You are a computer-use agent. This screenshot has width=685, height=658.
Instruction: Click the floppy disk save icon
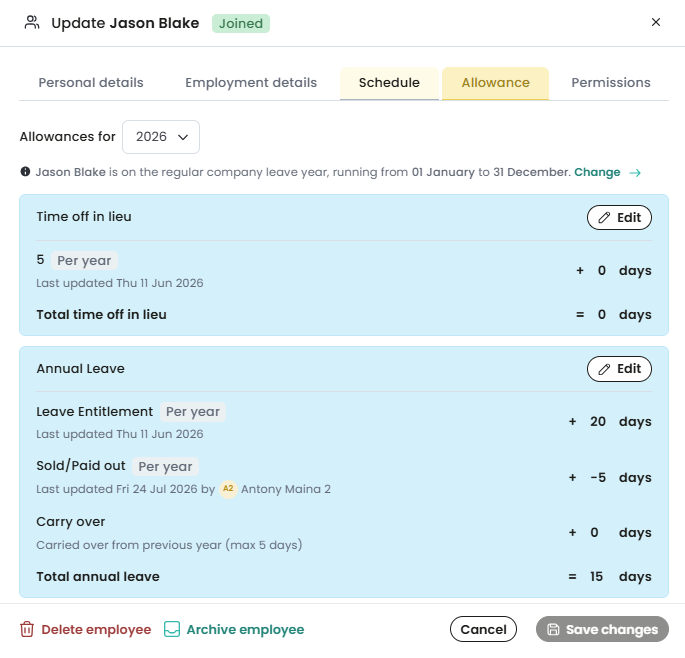[553, 629]
